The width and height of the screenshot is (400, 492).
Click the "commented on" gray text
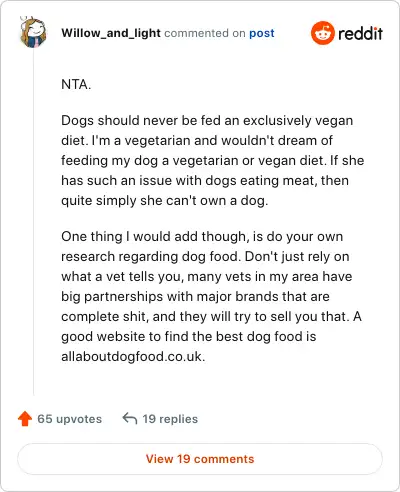click(x=205, y=33)
